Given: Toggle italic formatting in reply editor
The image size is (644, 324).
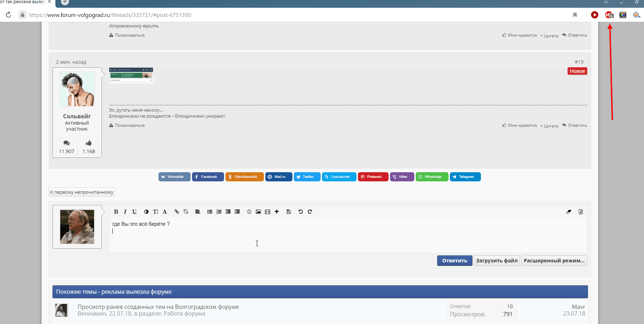Looking at the screenshot, I should pyautogui.click(x=125, y=212).
